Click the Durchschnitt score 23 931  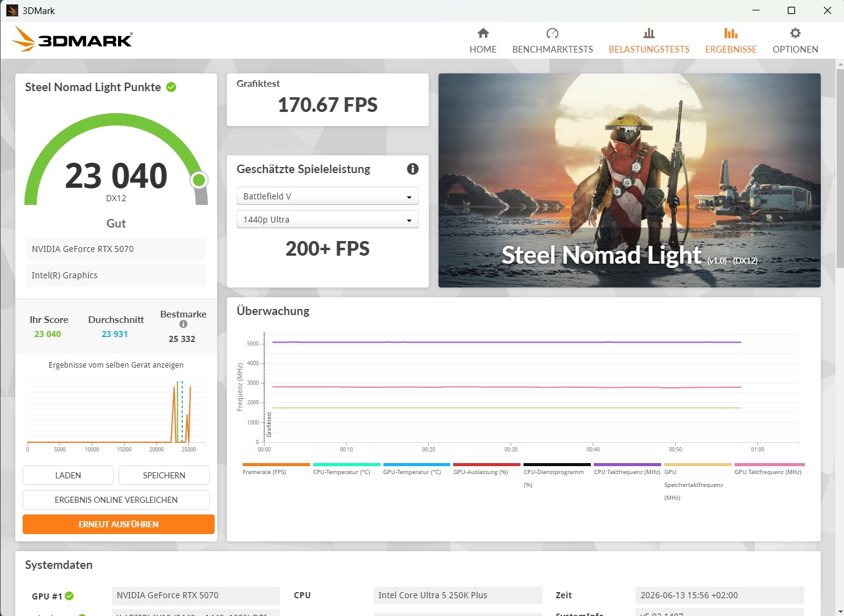[x=115, y=334]
